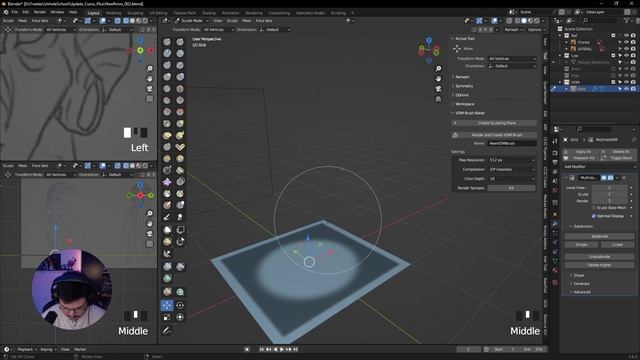Viewport: 640px width, 360px height.
Task: Expand the Remesh panel
Action: 462,77
